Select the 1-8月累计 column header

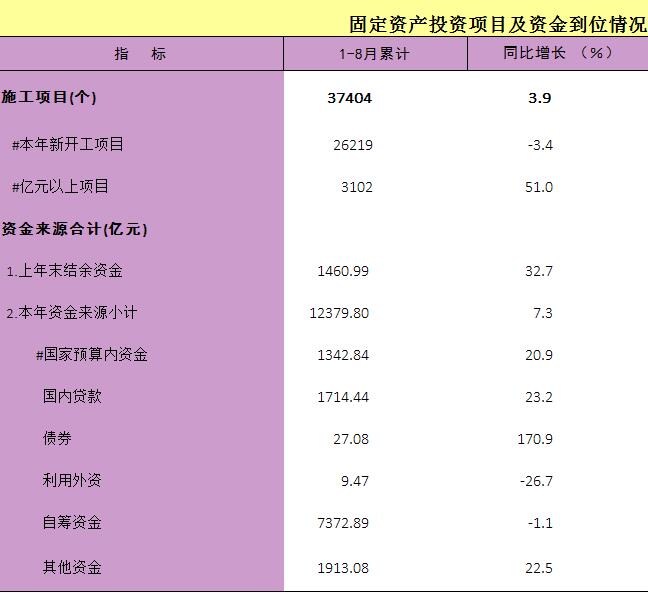374,54
